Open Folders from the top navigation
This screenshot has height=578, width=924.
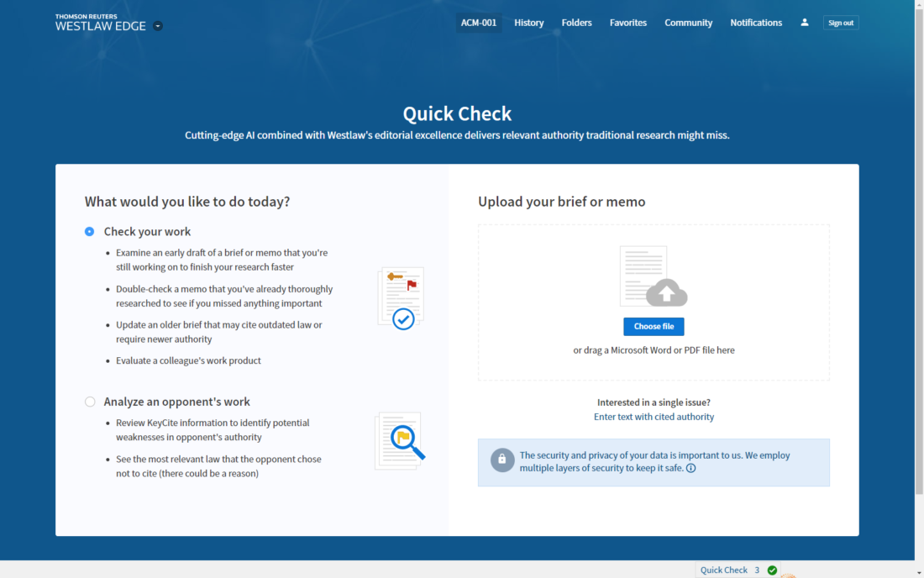[576, 23]
